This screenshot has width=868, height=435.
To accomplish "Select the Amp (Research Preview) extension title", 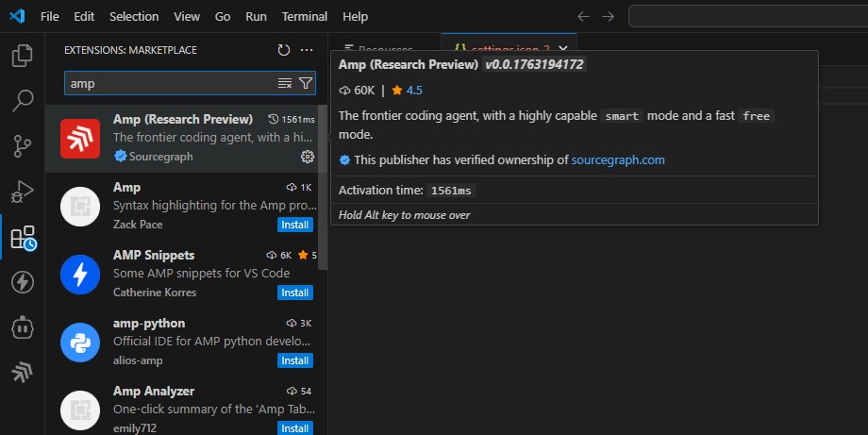I will pos(183,119).
